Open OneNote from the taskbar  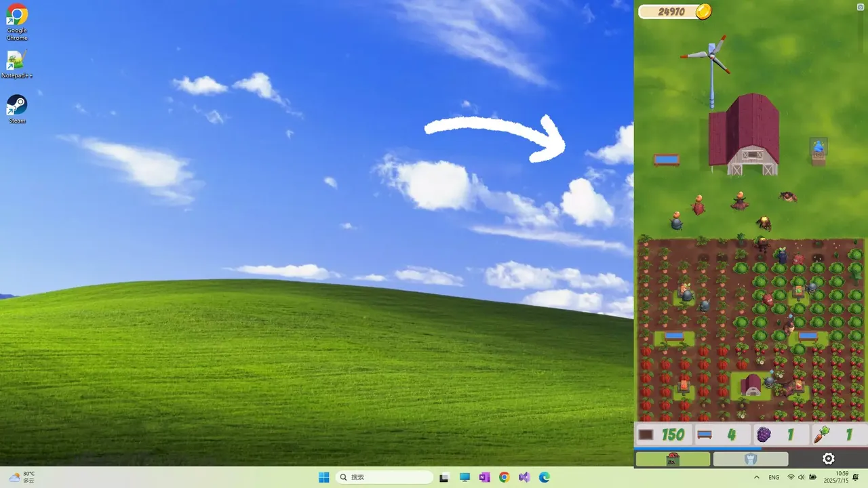484,477
